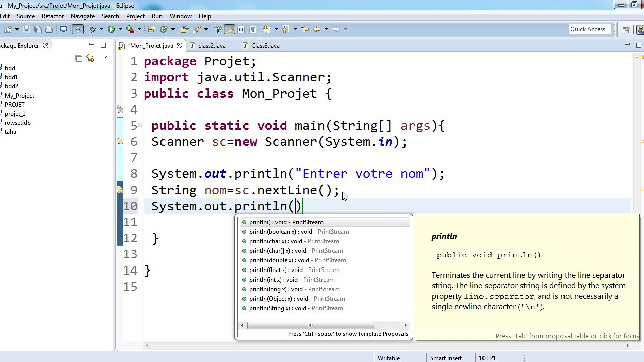Select the taha project
Viewport: 644px width, 362px height.
coord(10,132)
